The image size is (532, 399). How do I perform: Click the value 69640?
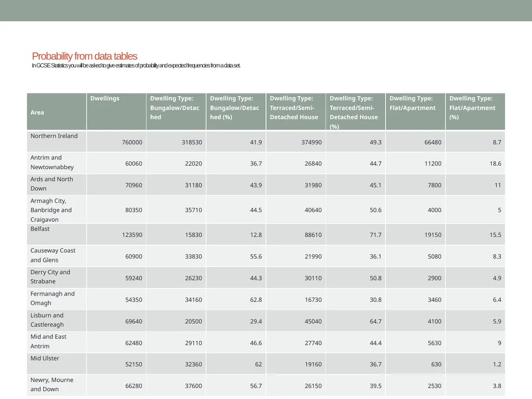click(134, 321)
